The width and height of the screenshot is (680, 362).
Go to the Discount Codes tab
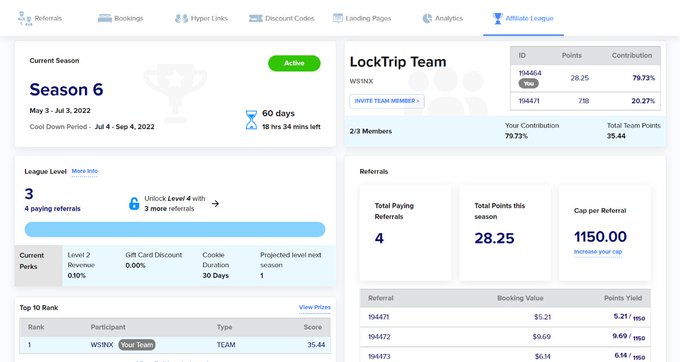point(281,18)
